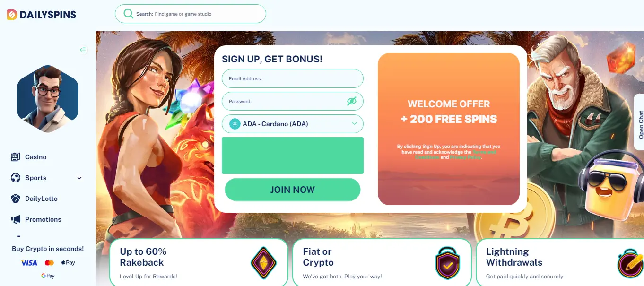Screen dimensions: 644x286
Task: Click the Rakeback diamond badge icon
Action: [x=263, y=263]
